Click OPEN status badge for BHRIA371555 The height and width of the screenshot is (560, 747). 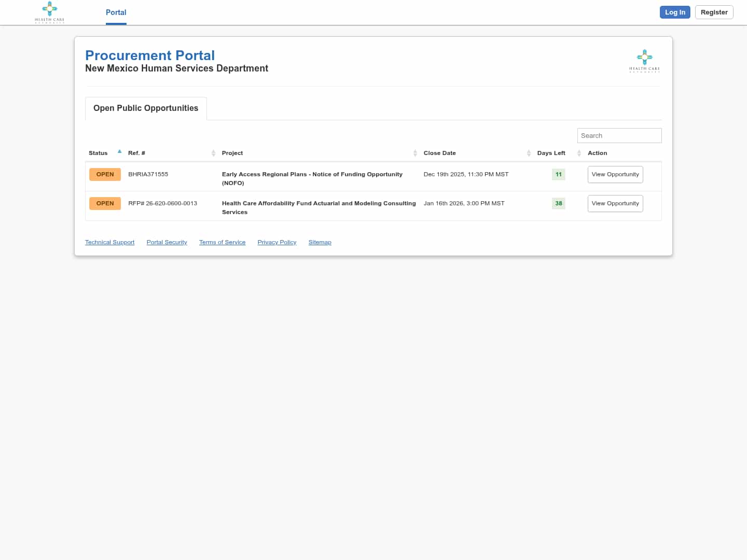click(105, 175)
